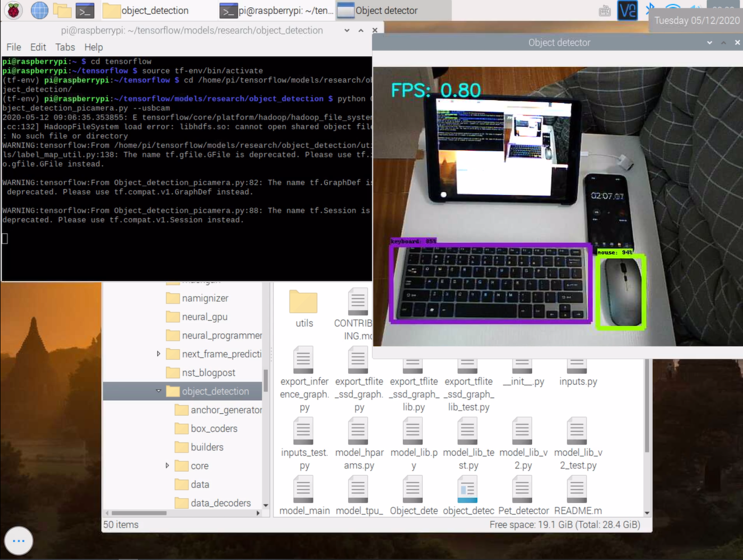This screenshot has height=560, width=743.
Task: Expand the core folder
Action: 167,465
